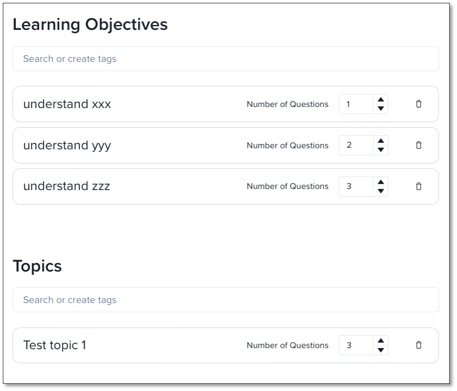This screenshot has height=391, width=457.
Task: Click the Topics tag search field
Action: click(x=226, y=300)
